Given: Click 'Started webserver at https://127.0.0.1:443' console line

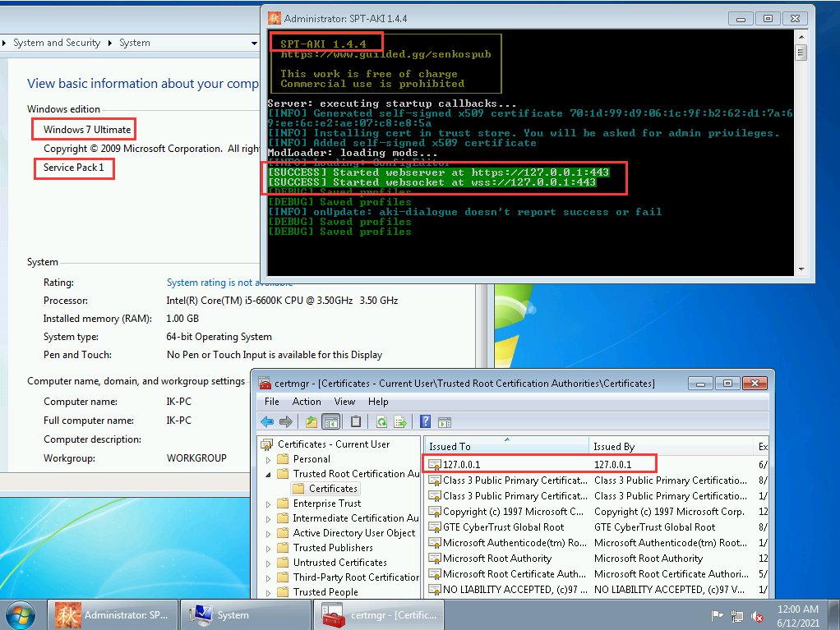Looking at the screenshot, I should (x=438, y=172).
